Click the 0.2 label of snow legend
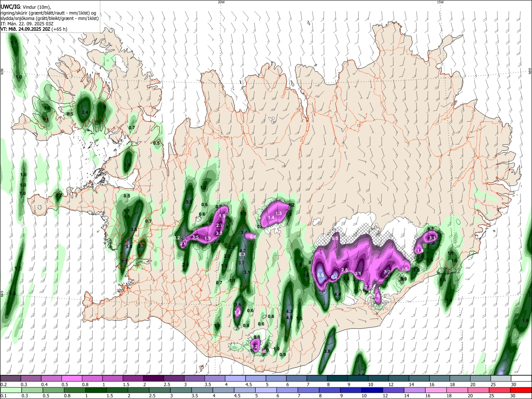 (3, 384)
